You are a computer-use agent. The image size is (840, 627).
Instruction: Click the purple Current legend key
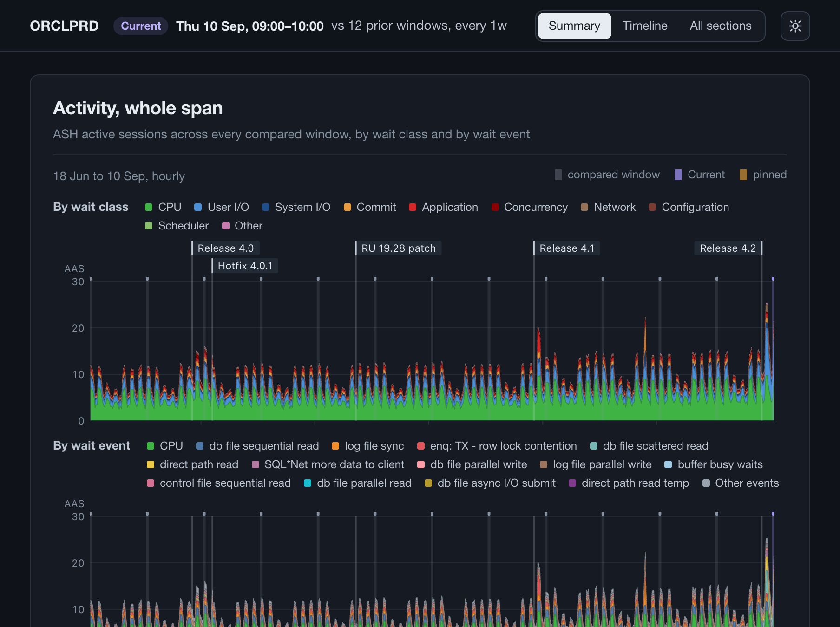[x=700, y=175]
